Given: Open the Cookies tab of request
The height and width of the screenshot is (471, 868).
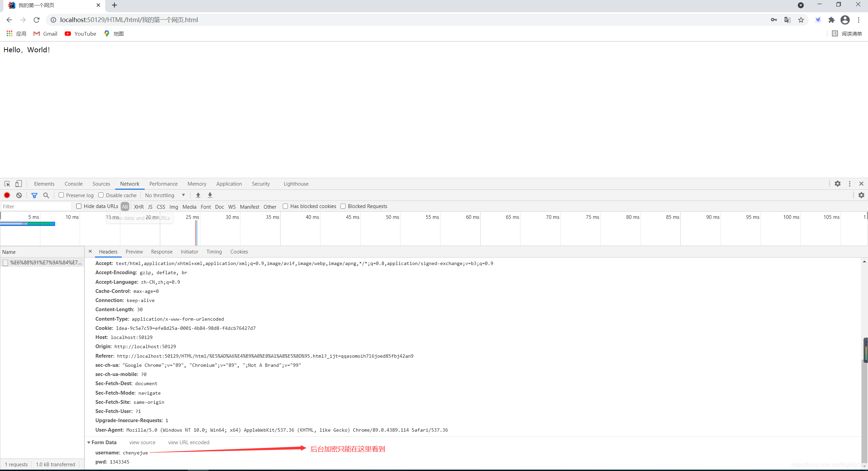Looking at the screenshot, I should [x=239, y=252].
